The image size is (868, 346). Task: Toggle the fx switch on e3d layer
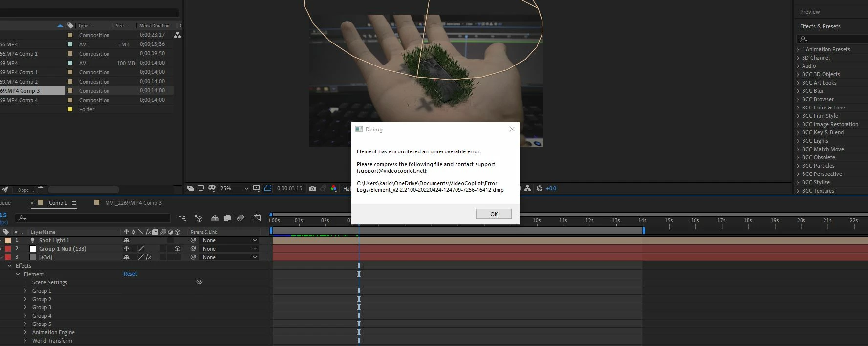[148, 257]
